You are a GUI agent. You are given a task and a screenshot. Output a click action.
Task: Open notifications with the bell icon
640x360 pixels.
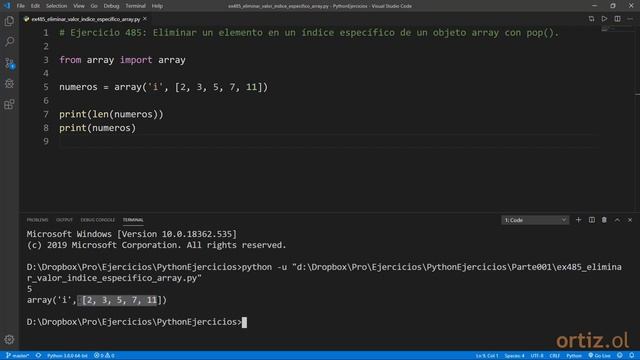click(x=631, y=356)
